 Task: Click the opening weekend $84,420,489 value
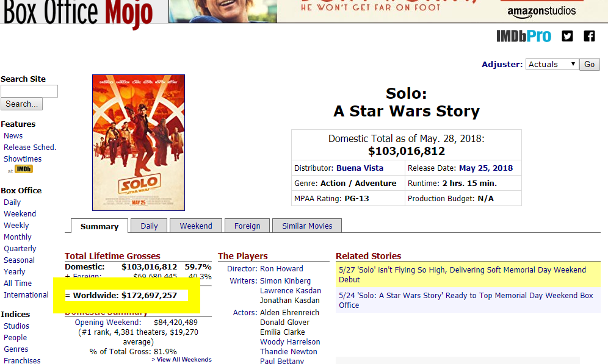click(176, 322)
